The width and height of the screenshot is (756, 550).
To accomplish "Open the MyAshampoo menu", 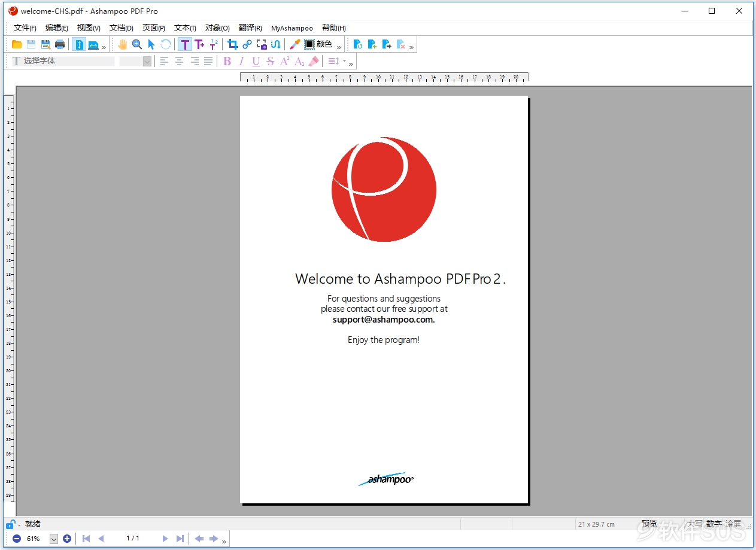I will pyautogui.click(x=292, y=28).
